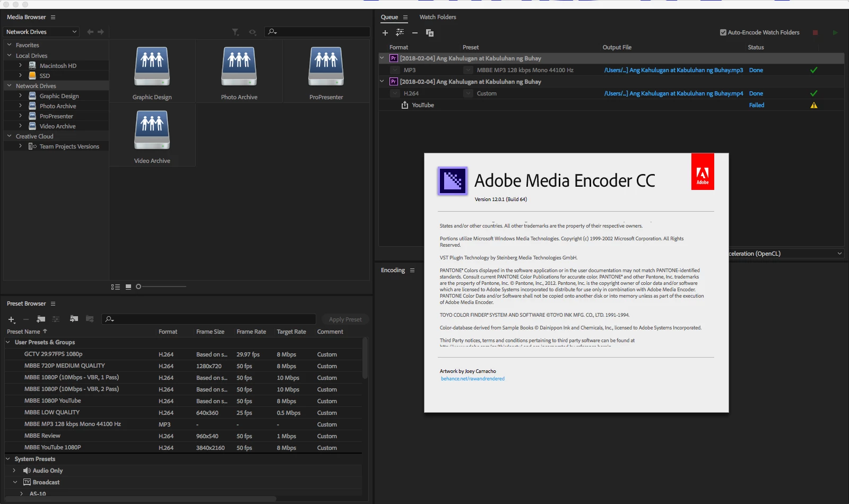Click the Media Browser search field
This screenshot has width=849, height=504.
coord(317,32)
